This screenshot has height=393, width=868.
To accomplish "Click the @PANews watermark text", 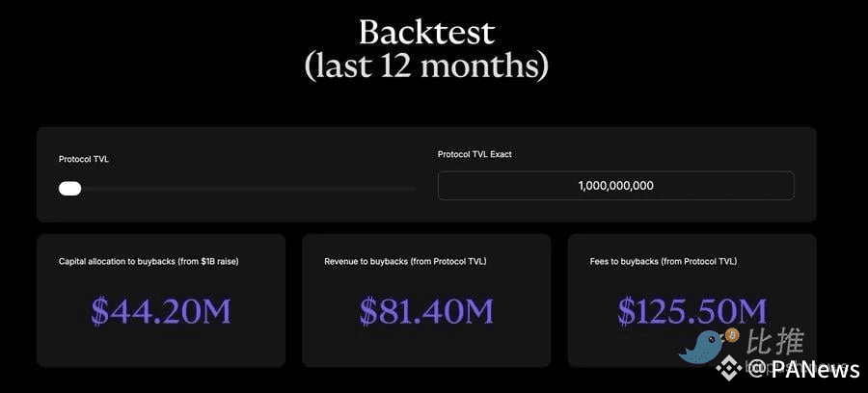I will pyautogui.click(x=804, y=369).
